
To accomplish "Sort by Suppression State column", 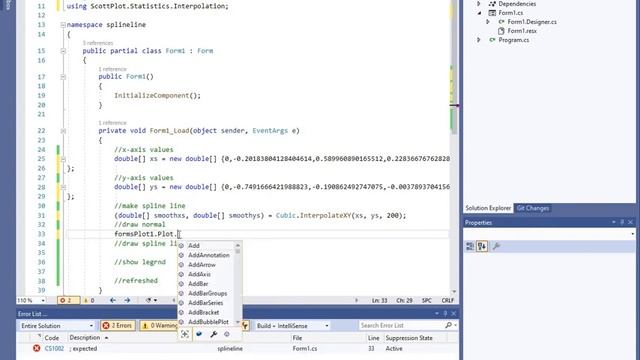I will pyautogui.click(x=409, y=338).
